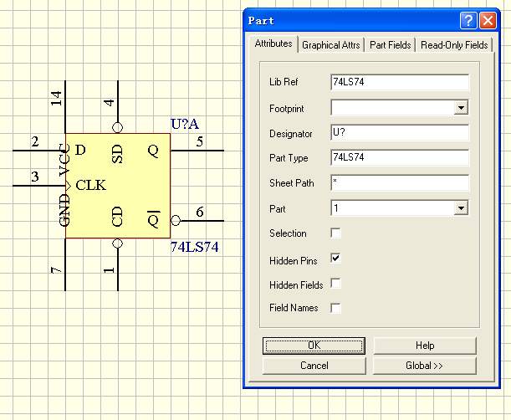This screenshot has width=511, height=420.
Task: Click the Cancel button
Action: 314,366
